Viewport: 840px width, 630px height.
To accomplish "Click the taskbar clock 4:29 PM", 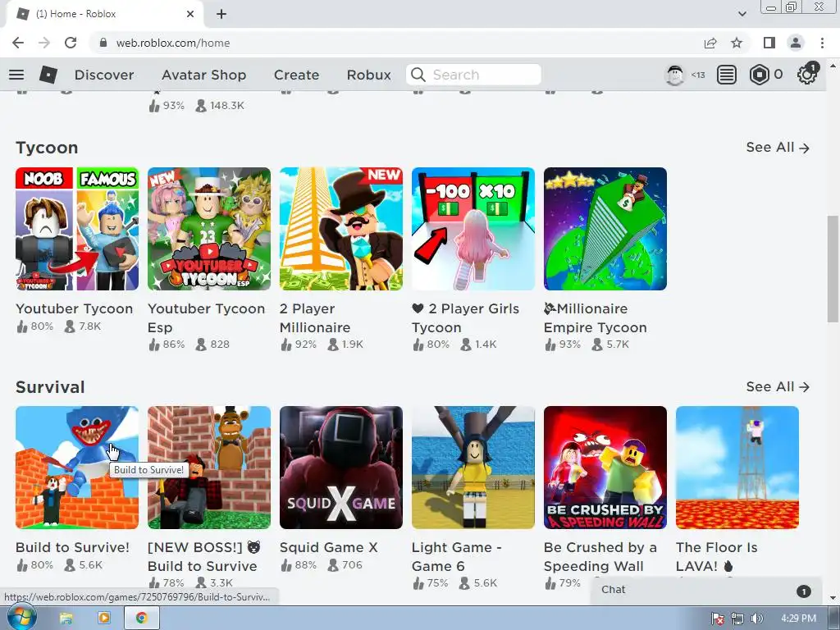I will click(x=798, y=619).
